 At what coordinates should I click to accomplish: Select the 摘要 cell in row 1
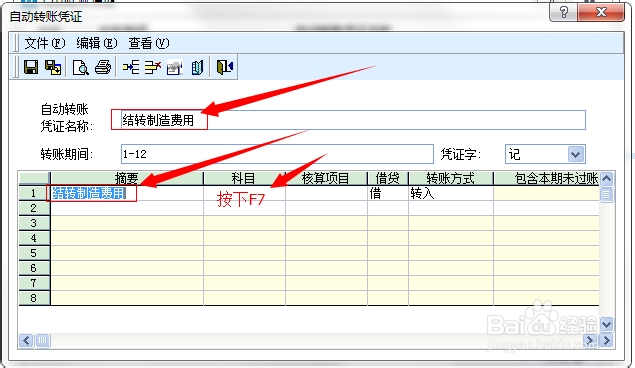127,193
